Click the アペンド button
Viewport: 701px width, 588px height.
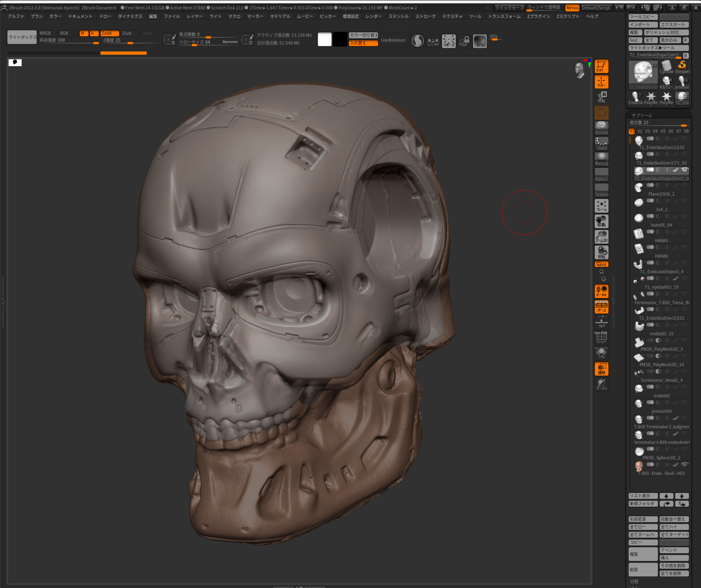(674, 550)
